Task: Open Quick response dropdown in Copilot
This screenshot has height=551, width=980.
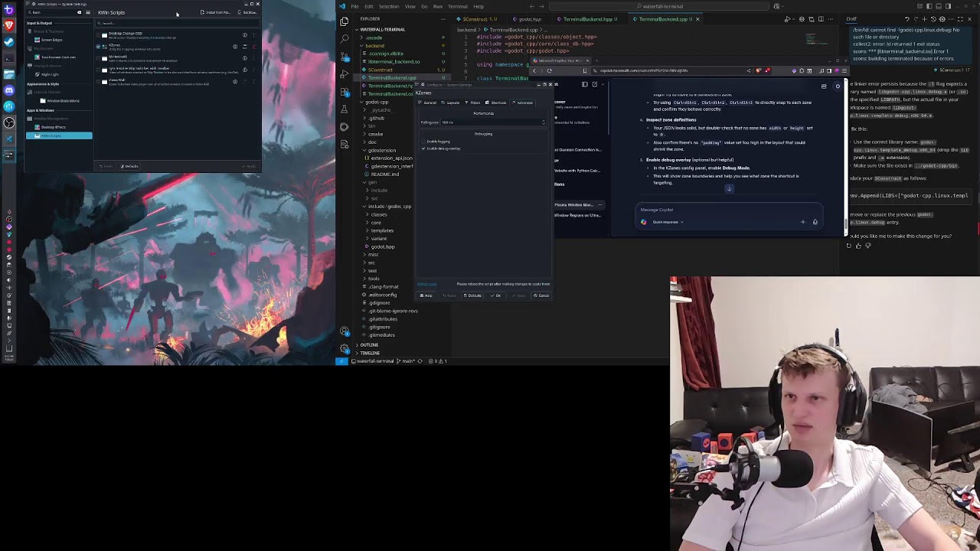Action: click(668, 222)
